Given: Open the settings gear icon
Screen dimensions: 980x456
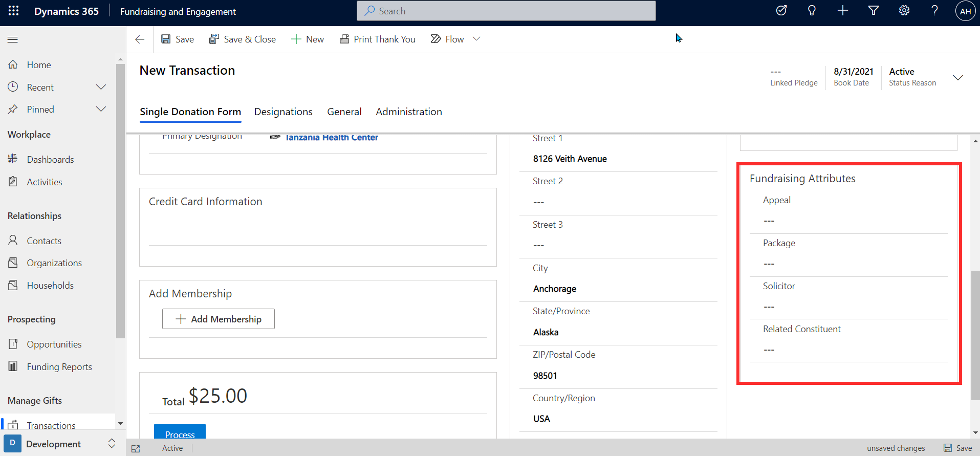Looking at the screenshot, I should (904, 11).
